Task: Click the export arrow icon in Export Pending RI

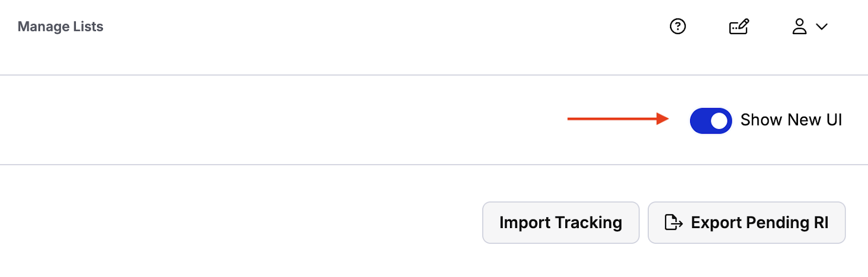Action: [x=673, y=222]
